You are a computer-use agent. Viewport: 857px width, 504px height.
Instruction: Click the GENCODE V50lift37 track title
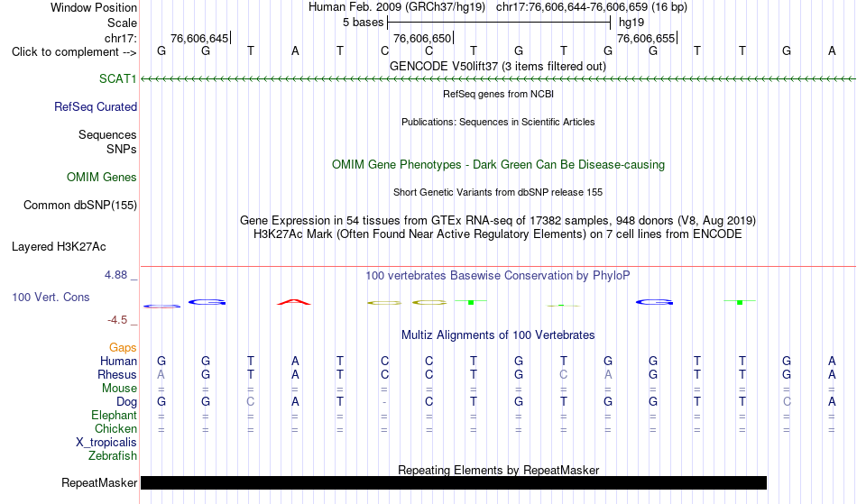coord(497,66)
